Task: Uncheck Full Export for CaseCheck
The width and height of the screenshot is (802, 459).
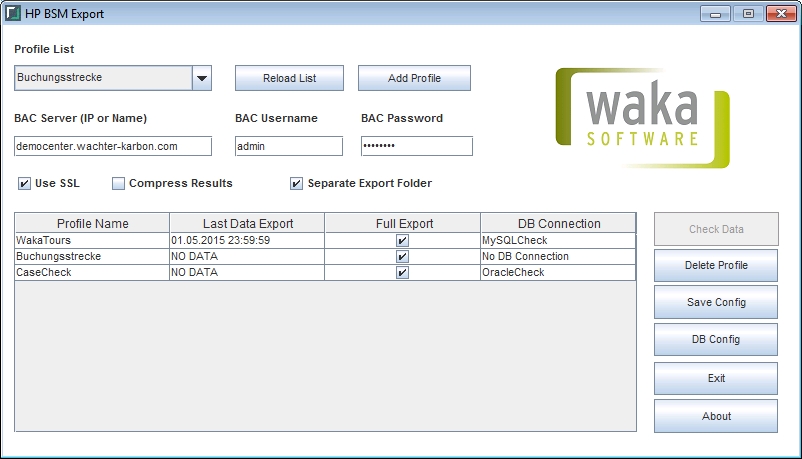Action: tap(403, 272)
